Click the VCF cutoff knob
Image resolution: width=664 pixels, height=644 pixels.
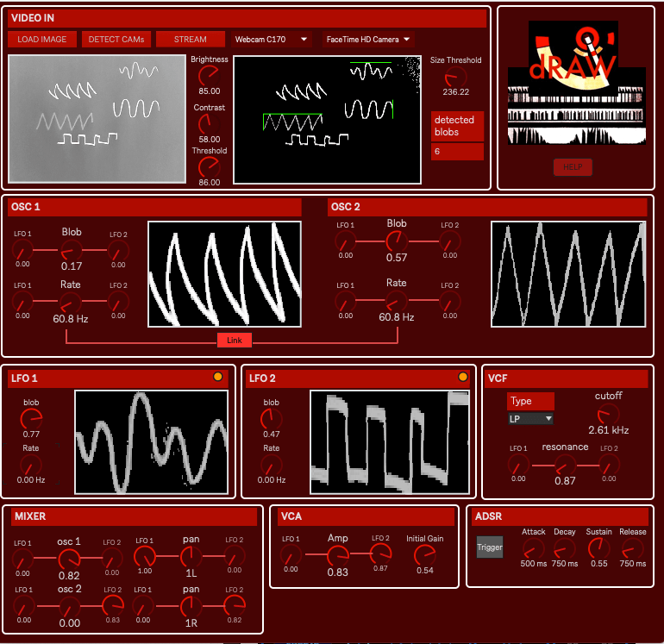[x=607, y=414]
